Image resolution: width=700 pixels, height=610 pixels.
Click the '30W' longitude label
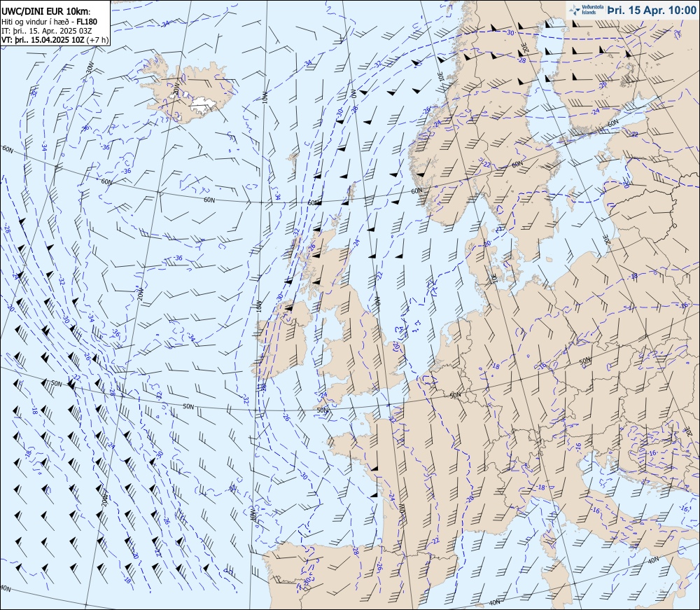pyautogui.click(x=90, y=69)
